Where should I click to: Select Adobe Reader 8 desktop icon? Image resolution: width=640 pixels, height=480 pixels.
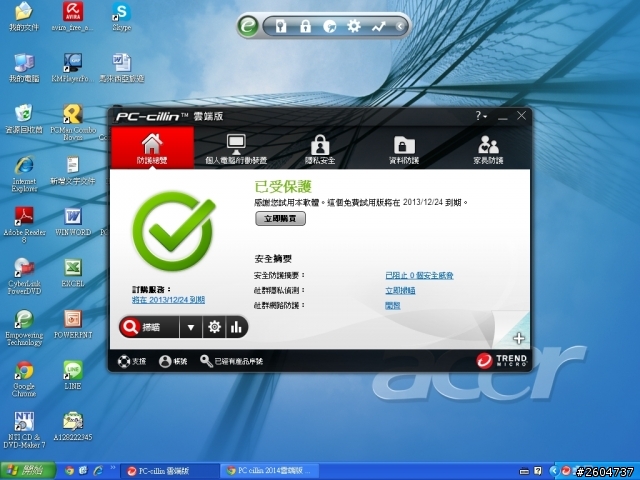point(24,225)
